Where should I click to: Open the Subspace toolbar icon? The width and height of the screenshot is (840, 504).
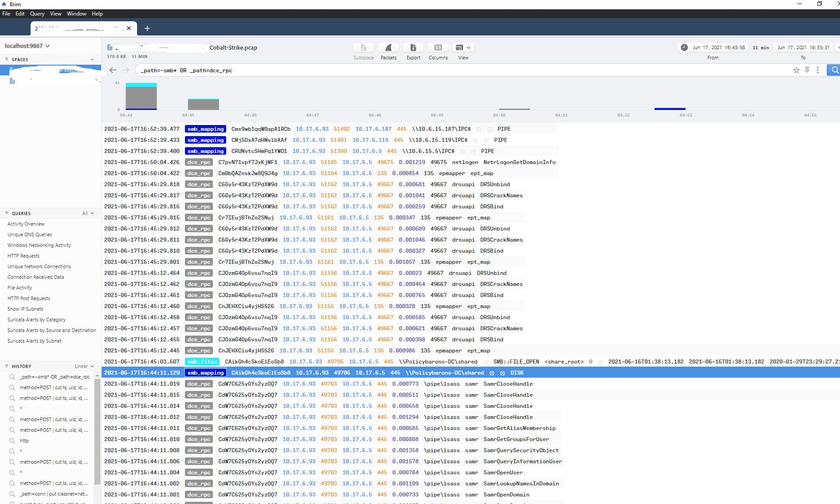(364, 47)
